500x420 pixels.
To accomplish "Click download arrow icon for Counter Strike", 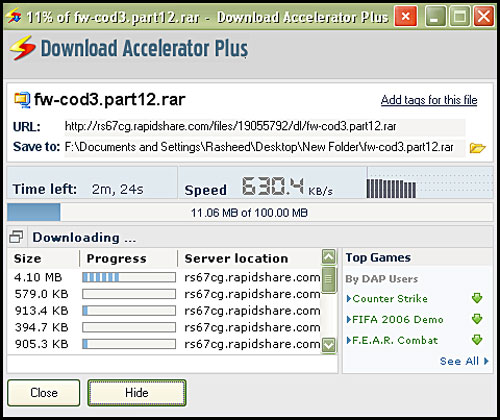I will tap(477, 298).
